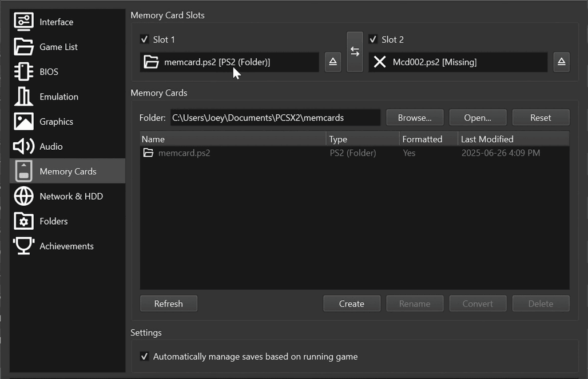The width and height of the screenshot is (588, 379).
Task: Select the Folders gear-folder icon
Action: [x=23, y=221]
